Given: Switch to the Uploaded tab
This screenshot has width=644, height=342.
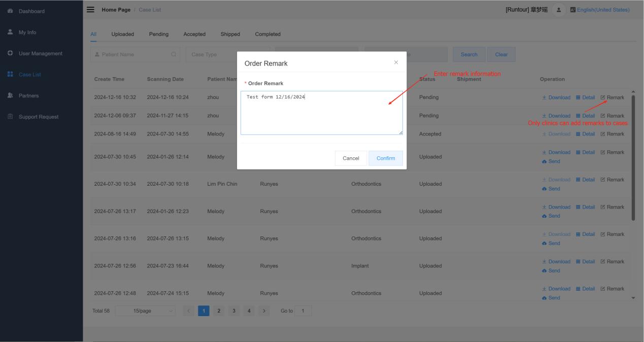Looking at the screenshot, I should click(x=123, y=34).
